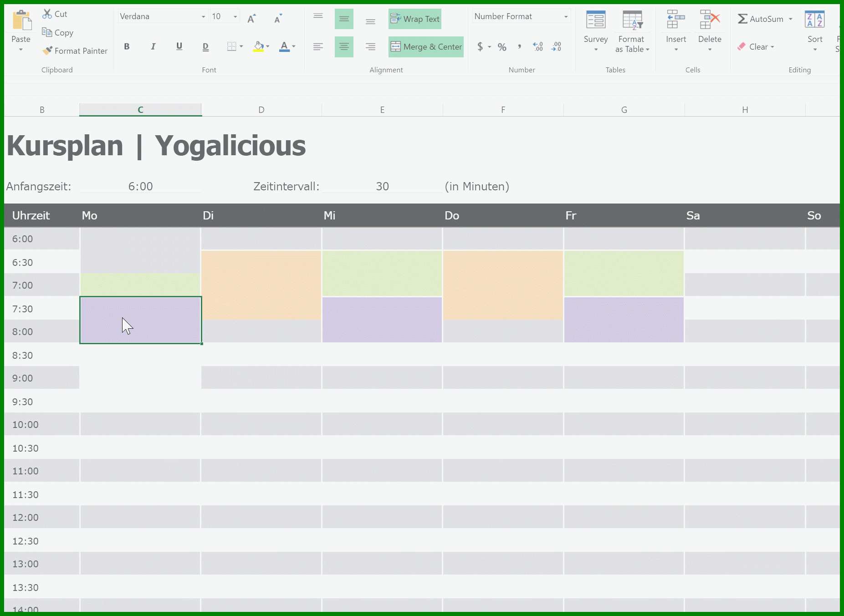844x616 pixels.
Task: Open the Survey menu
Action: pyautogui.click(x=596, y=31)
